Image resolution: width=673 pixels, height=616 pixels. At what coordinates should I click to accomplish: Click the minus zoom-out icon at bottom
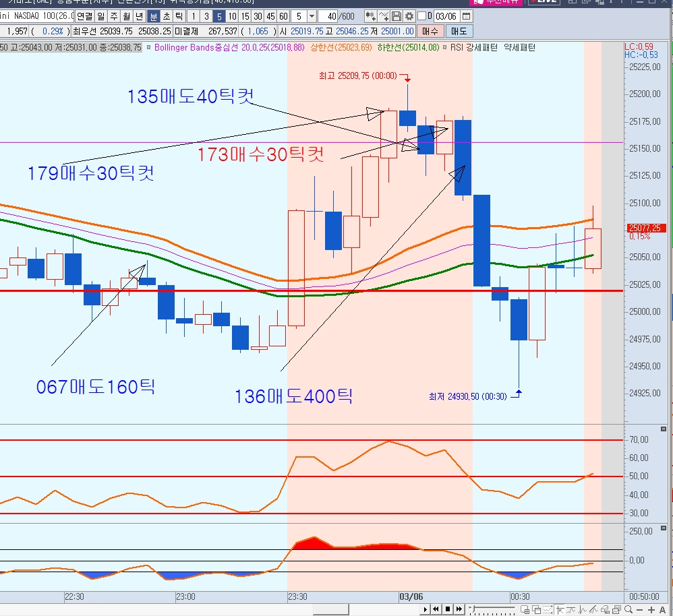(x=640, y=609)
